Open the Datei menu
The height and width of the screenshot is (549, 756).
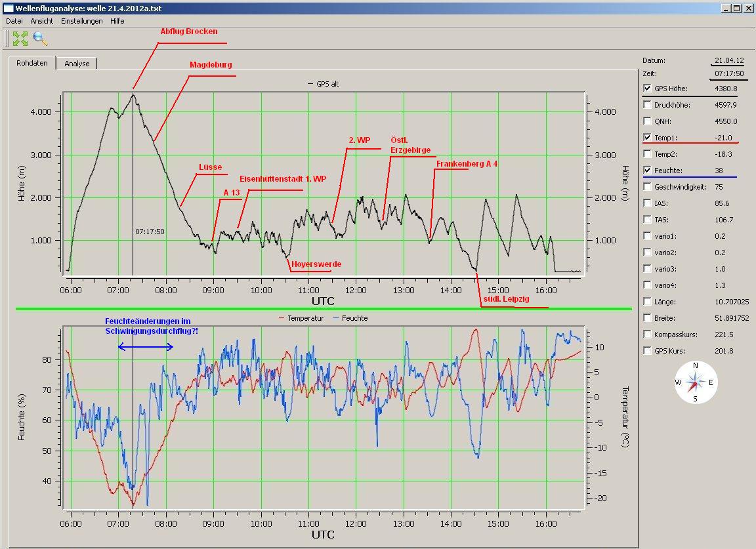[x=14, y=21]
